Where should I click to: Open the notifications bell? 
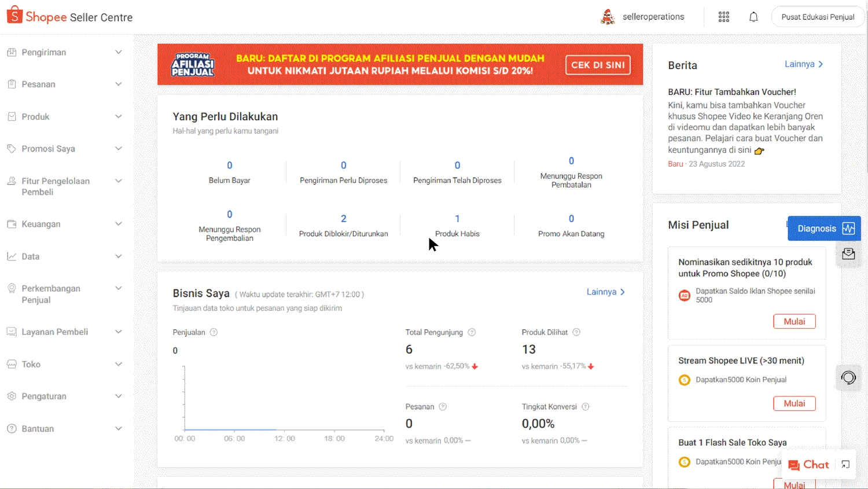753,17
